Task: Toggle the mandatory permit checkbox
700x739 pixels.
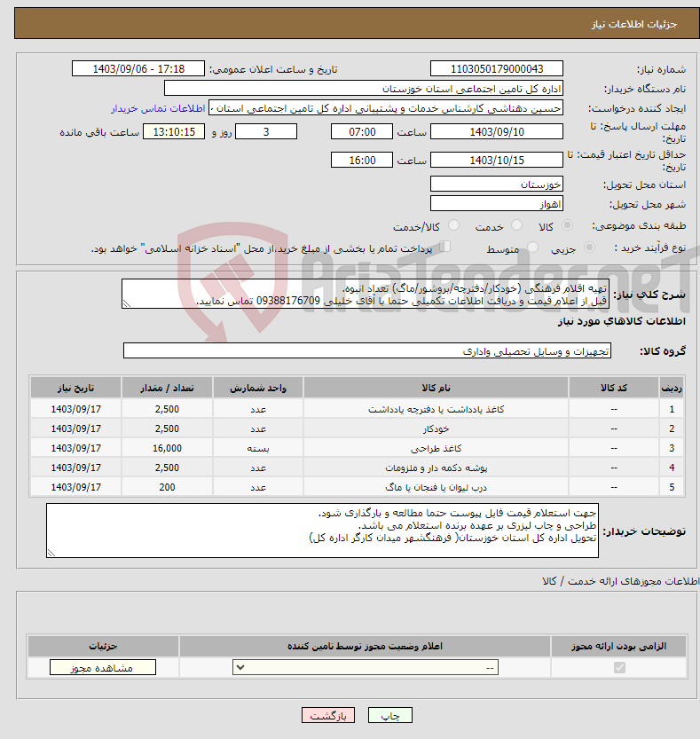Action: pos(619,667)
